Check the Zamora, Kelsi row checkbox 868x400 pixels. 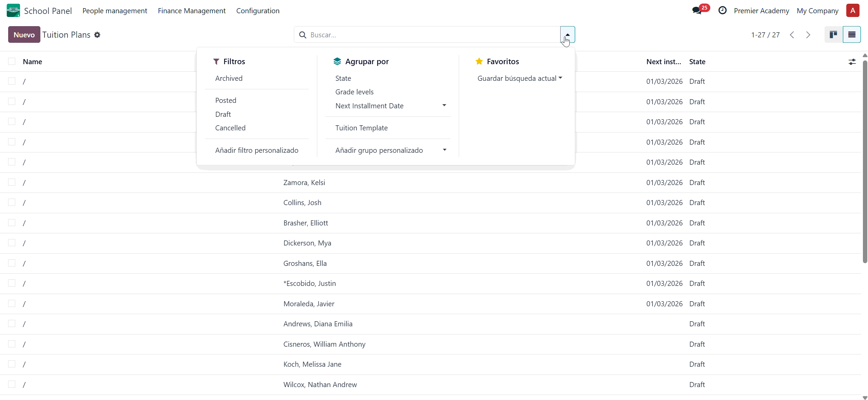coord(12,182)
